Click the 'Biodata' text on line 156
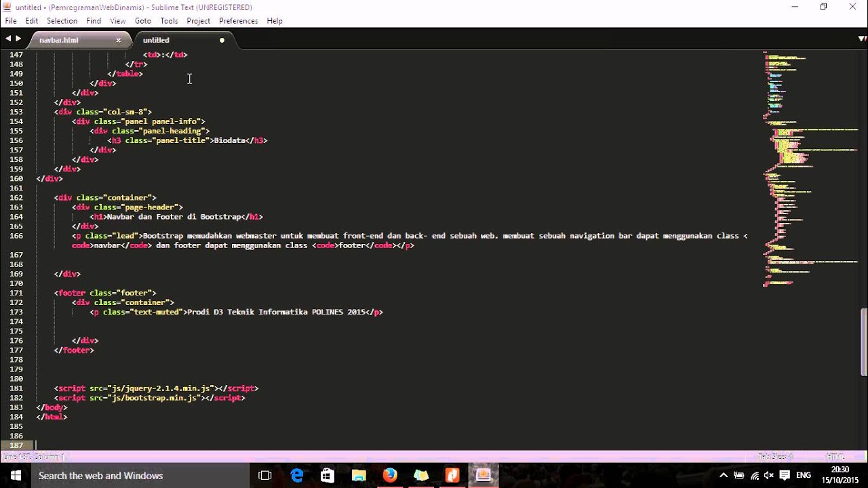The image size is (868, 488). click(x=229, y=140)
